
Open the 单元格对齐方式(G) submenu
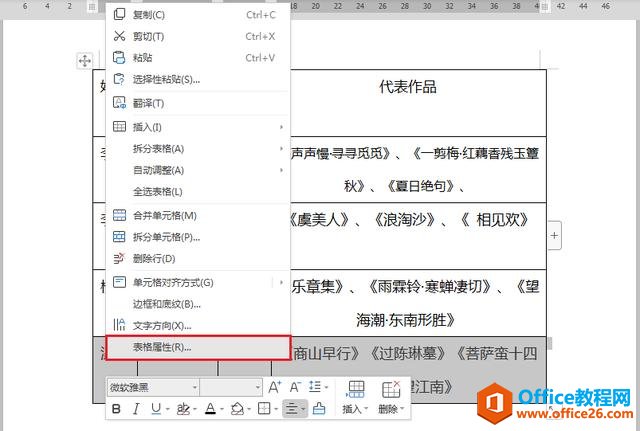[198, 282]
